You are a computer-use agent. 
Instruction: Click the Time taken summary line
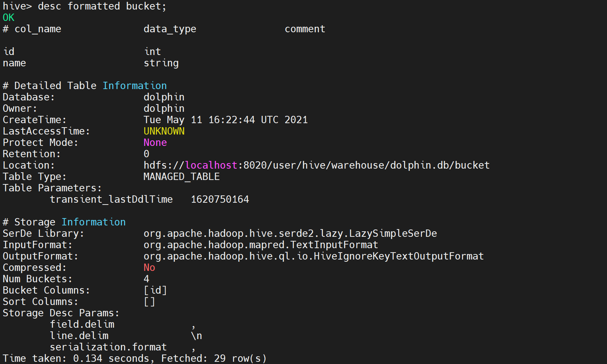coord(135,359)
